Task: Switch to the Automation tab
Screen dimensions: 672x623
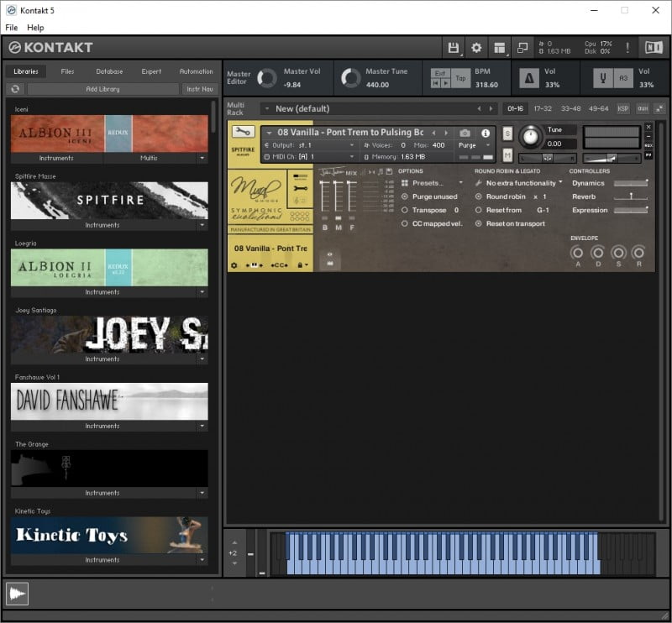Action: 197,71
